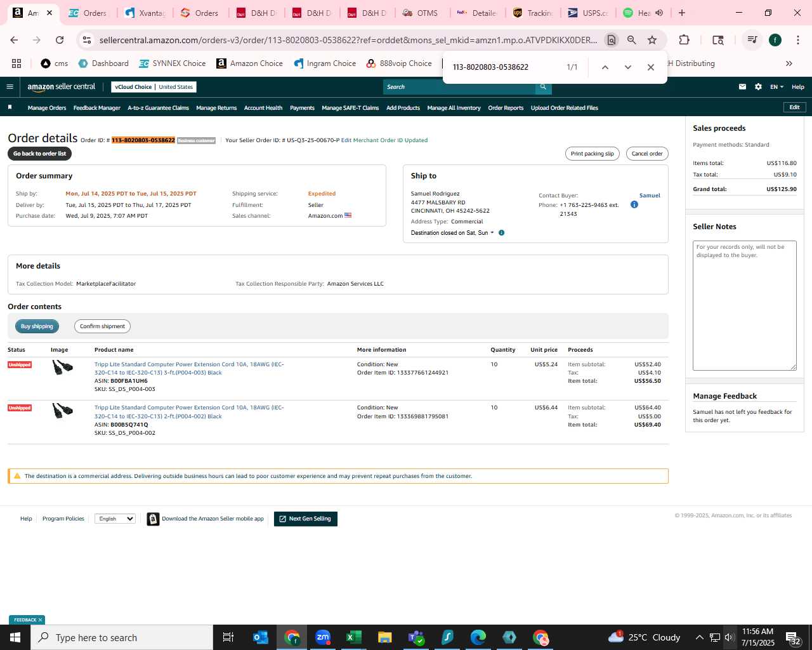Click Buy shipping button

point(37,326)
